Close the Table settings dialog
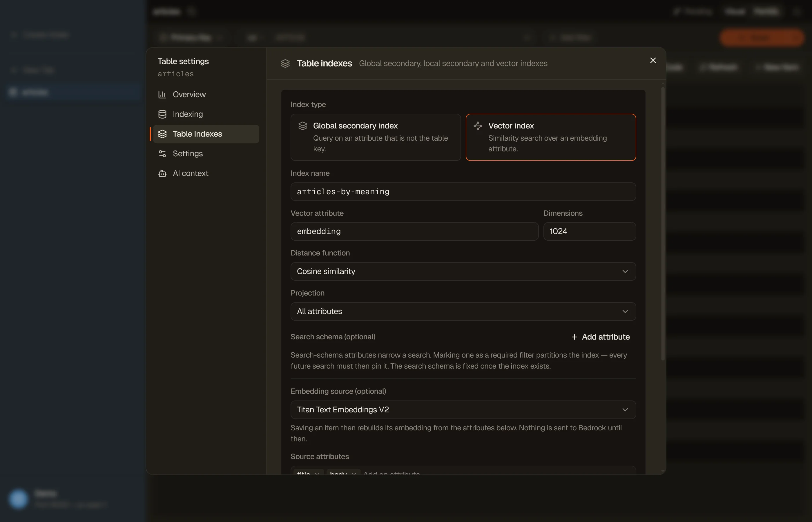This screenshot has width=812, height=522. coord(653,60)
